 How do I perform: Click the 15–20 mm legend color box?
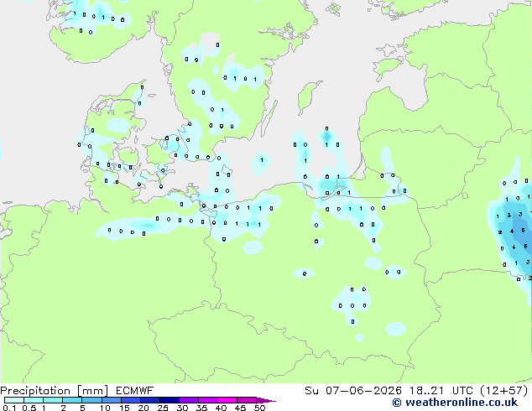pyautogui.click(x=130, y=400)
